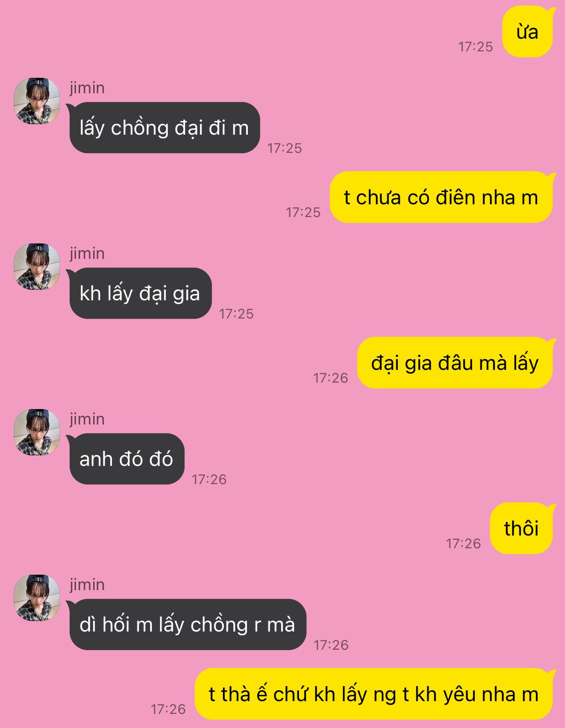The width and height of the screenshot is (565, 728).
Task: Select the "t thà ế chứ kh lấy ng t kh yêu nha m" bubble
Action: point(374,694)
